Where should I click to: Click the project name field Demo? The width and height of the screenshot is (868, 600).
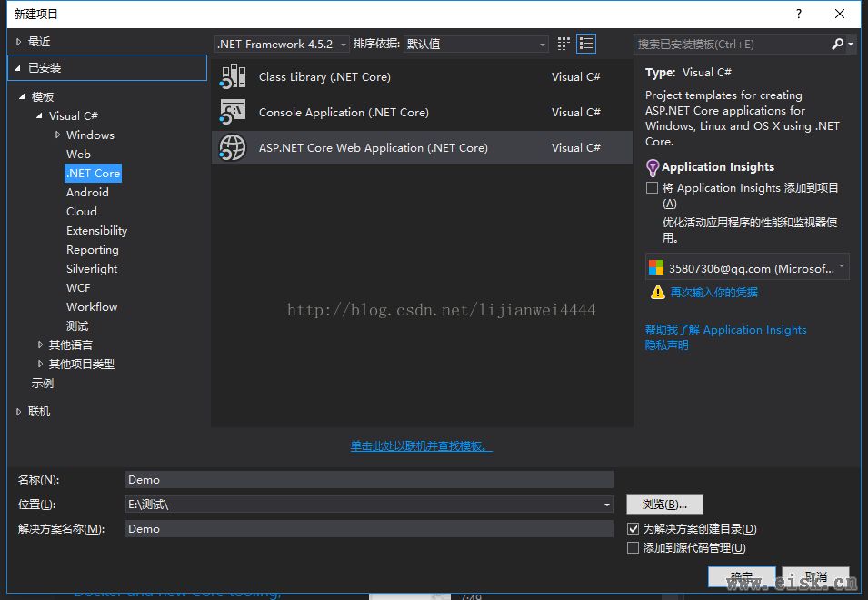[x=369, y=479]
